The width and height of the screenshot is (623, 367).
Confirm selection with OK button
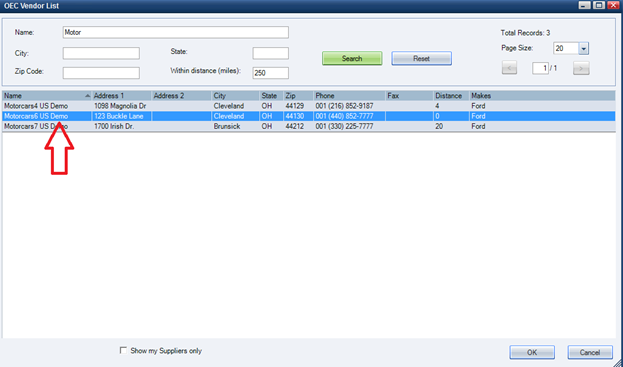coord(532,352)
